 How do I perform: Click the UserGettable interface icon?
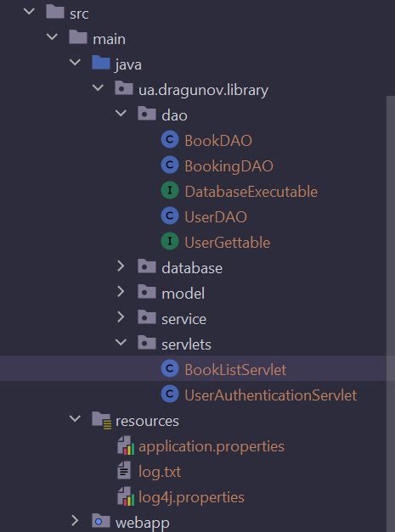click(x=170, y=241)
